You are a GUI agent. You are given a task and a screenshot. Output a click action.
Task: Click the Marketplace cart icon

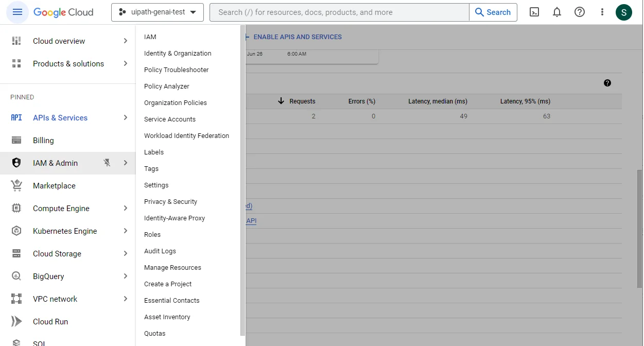16,186
